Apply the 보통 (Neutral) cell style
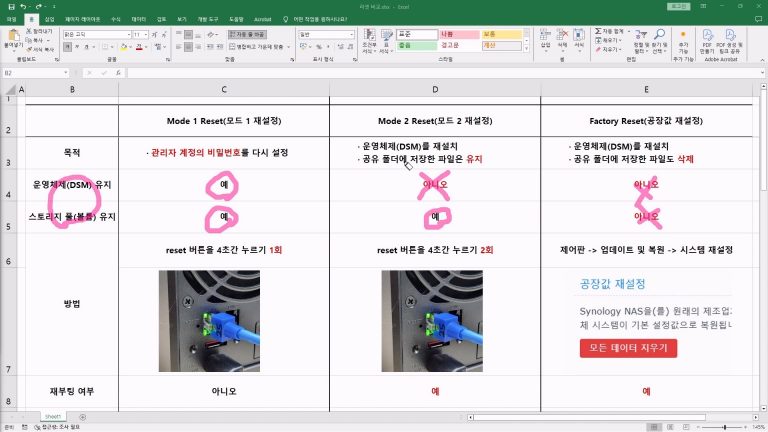The width and height of the screenshot is (768, 432). pos(502,34)
